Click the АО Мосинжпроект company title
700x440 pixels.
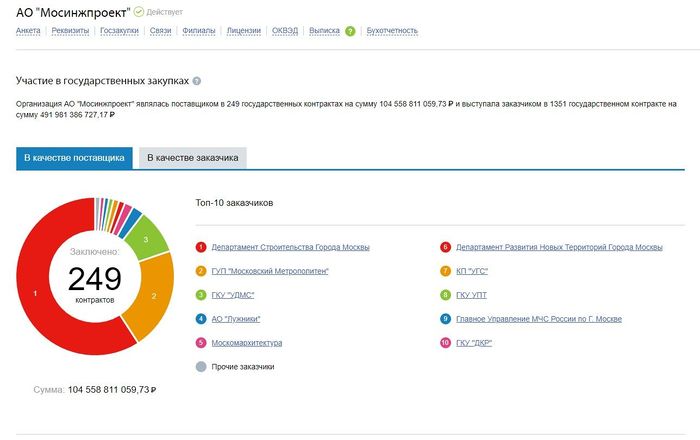tap(73, 12)
